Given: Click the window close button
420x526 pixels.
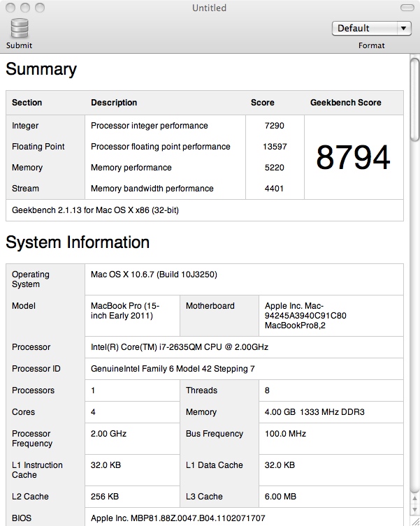Looking at the screenshot, I should [x=10, y=8].
